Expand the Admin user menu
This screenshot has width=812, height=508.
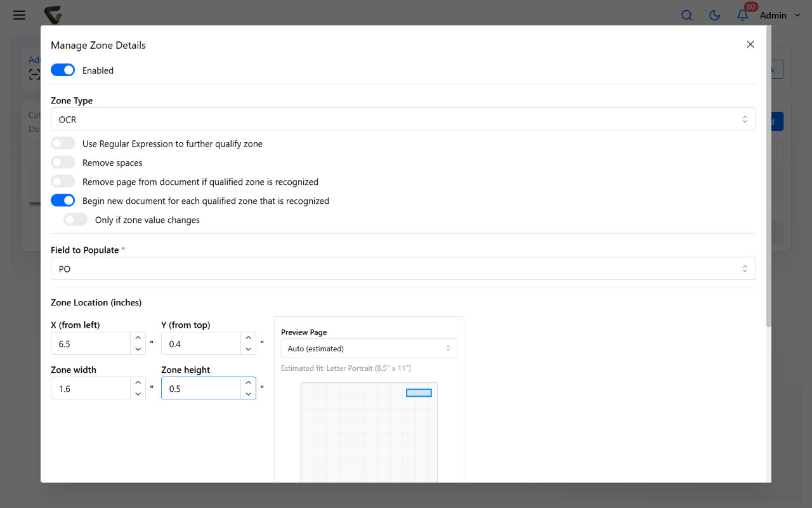780,15
